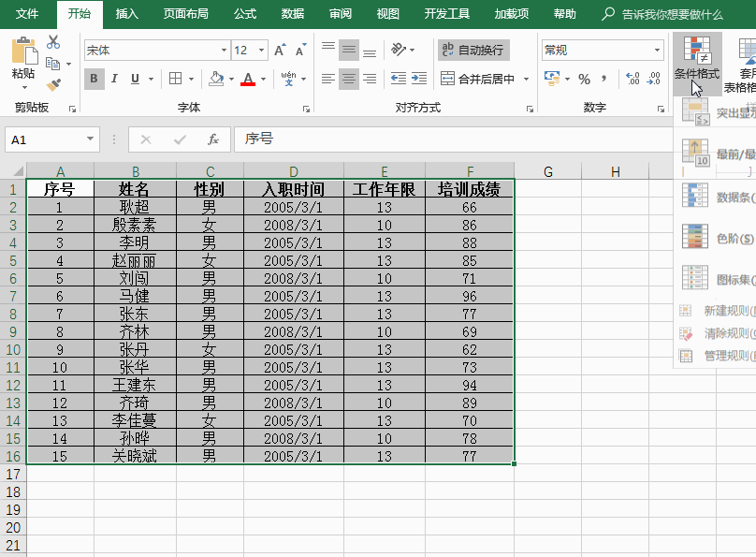
Task: Click the select-all corner triangle
Action: [x=18, y=171]
